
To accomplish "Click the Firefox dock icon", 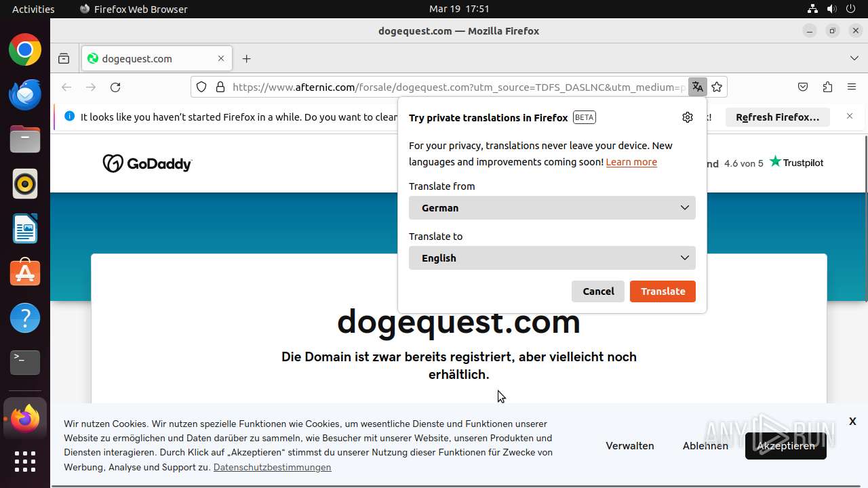I will (25, 419).
